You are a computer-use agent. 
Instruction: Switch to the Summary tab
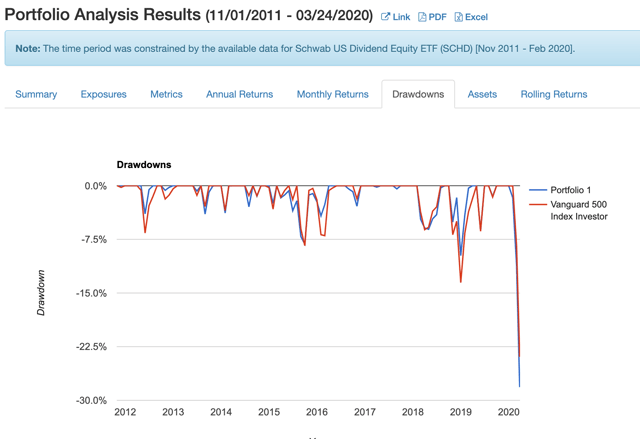click(36, 94)
